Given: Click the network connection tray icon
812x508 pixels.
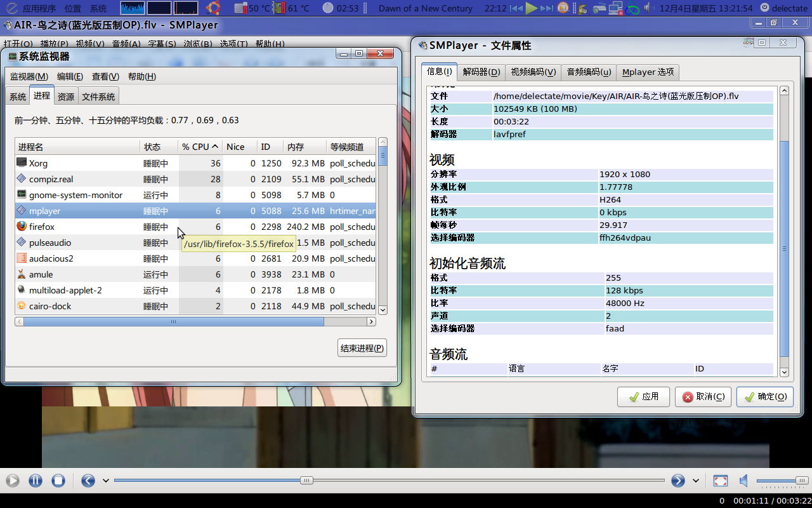Looking at the screenshot, I should pos(615,8).
